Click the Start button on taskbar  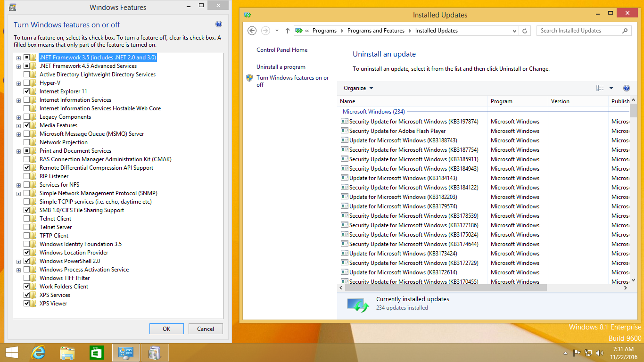pos(11,353)
